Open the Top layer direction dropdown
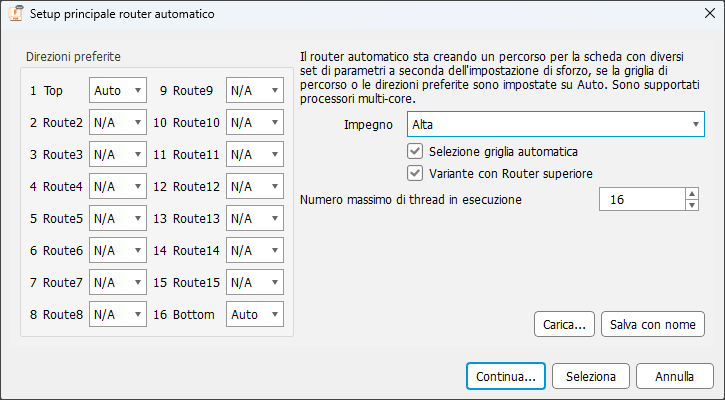725x400 pixels. click(118, 90)
